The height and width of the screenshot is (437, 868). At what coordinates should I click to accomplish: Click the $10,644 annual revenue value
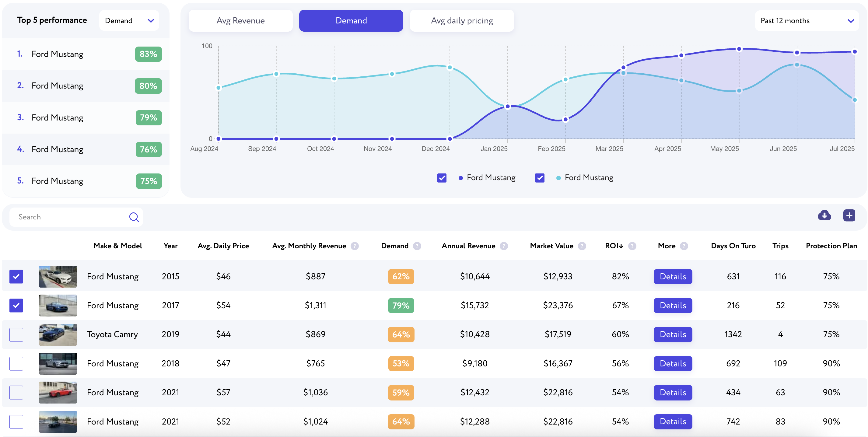[475, 277]
